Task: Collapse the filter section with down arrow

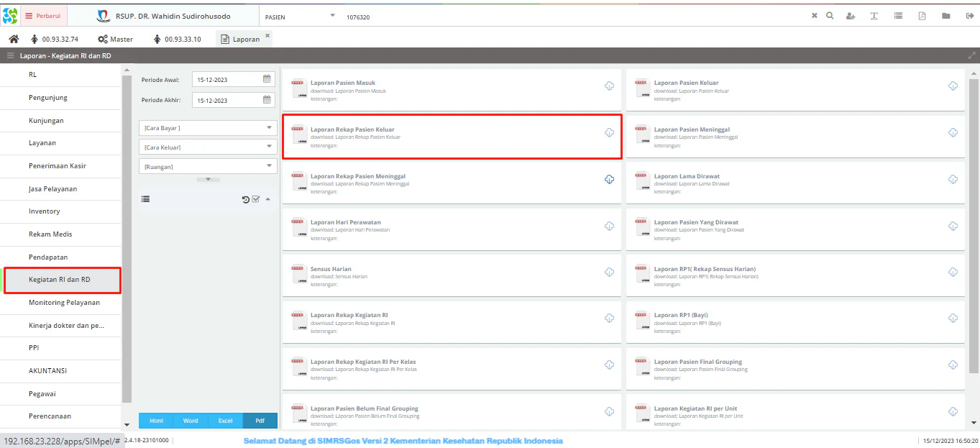Action: point(208,179)
